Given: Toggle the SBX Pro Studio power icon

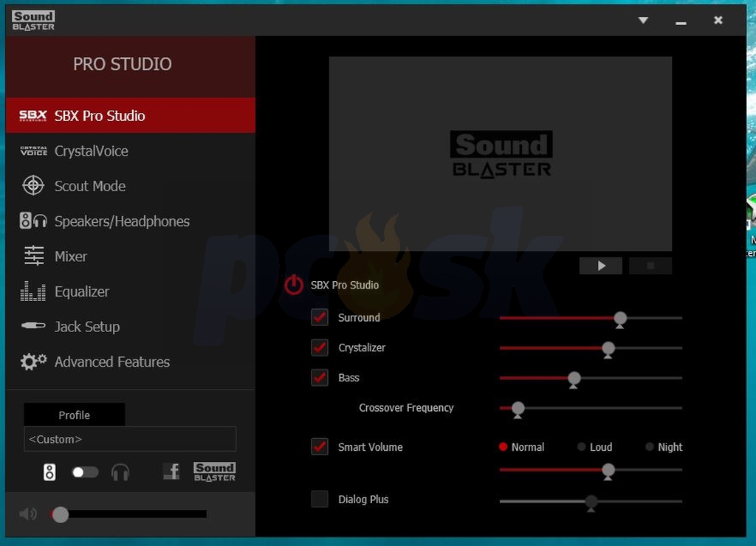Looking at the screenshot, I should (293, 285).
